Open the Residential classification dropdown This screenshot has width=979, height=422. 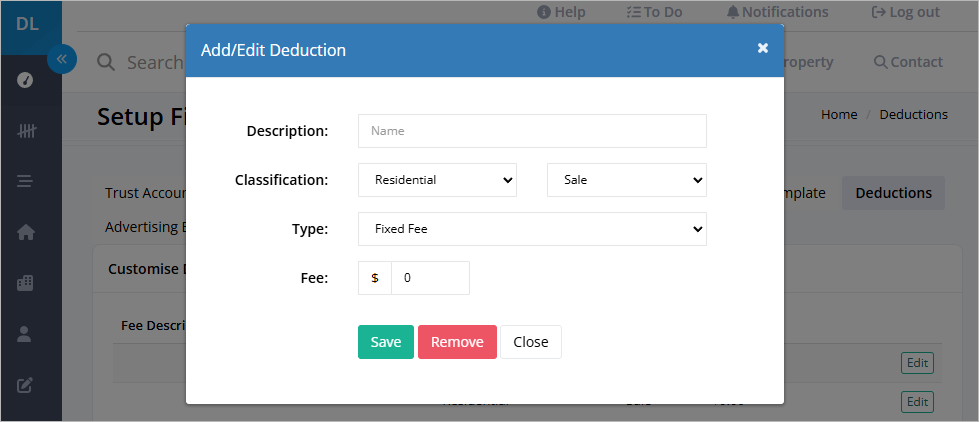[x=437, y=180]
